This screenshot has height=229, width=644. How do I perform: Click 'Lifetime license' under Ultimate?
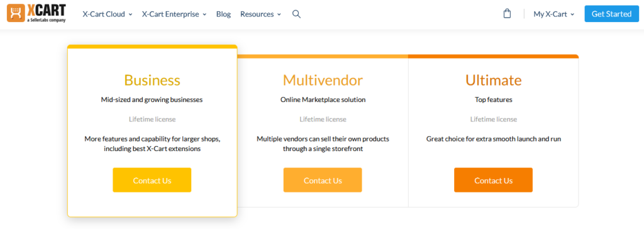493,120
